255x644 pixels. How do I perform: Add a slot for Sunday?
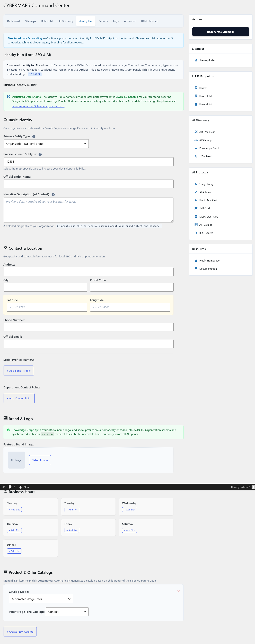[x=14, y=551]
